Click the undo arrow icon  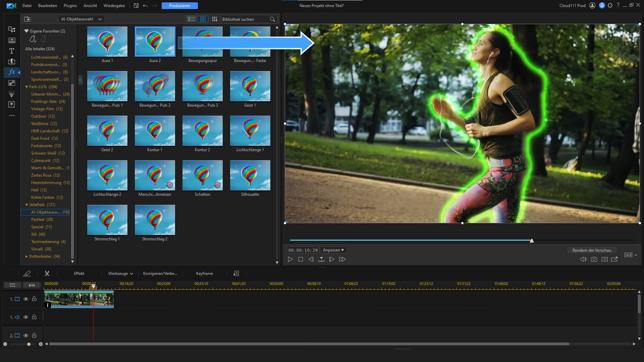[x=145, y=6]
